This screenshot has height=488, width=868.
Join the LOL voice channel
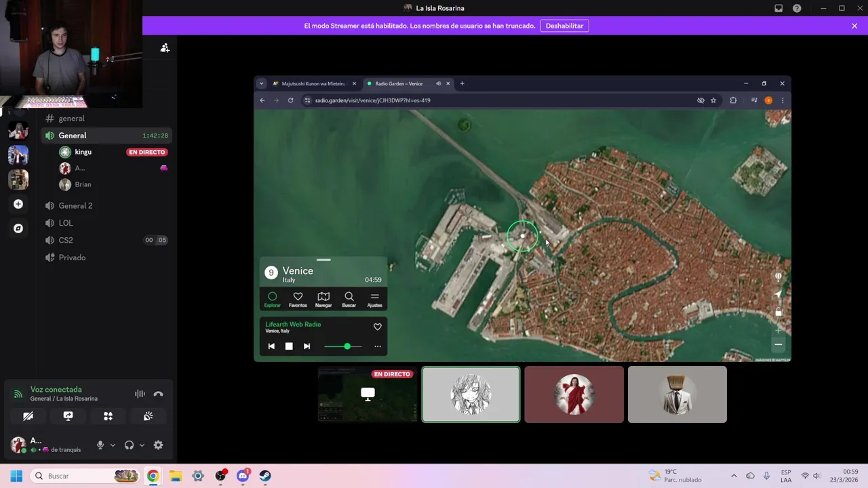point(106,223)
